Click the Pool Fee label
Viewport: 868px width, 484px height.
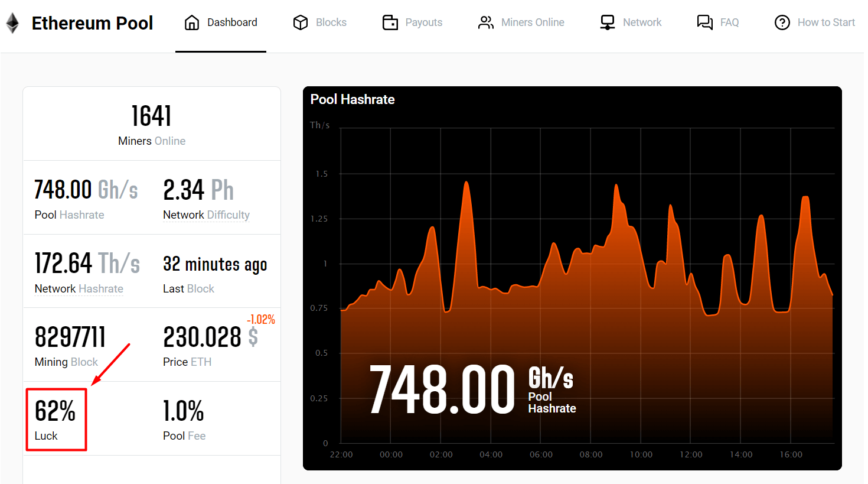click(x=184, y=436)
